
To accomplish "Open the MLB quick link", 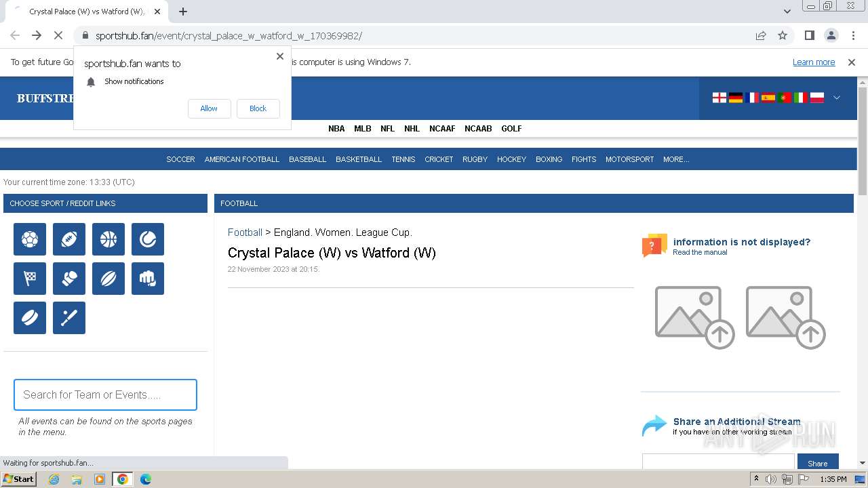I will [363, 129].
